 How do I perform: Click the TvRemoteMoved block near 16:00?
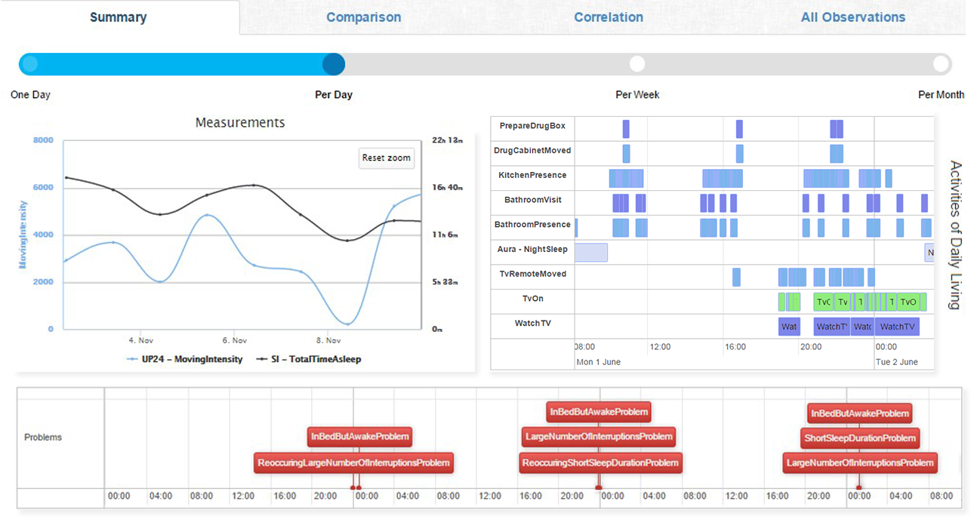[x=736, y=278]
